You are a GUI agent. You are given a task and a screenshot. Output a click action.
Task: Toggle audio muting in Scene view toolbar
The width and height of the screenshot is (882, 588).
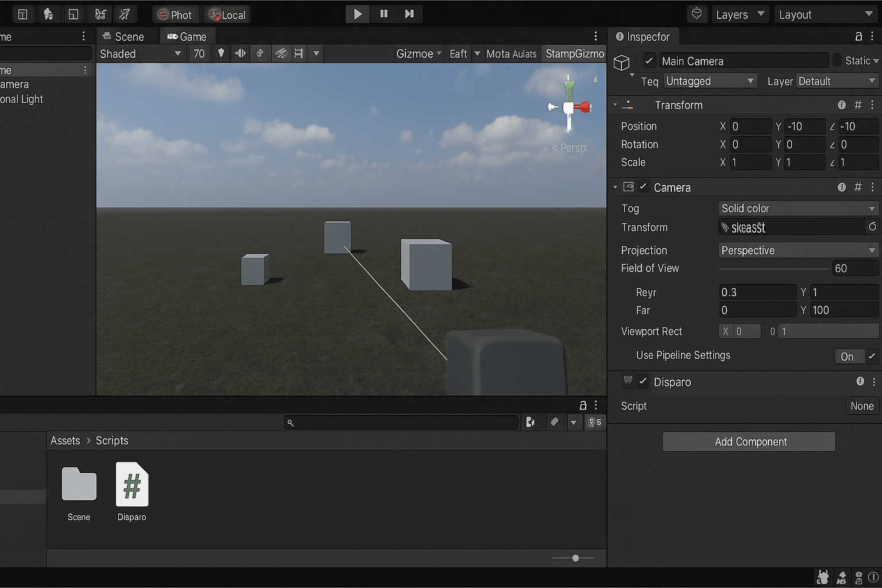pos(240,53)
